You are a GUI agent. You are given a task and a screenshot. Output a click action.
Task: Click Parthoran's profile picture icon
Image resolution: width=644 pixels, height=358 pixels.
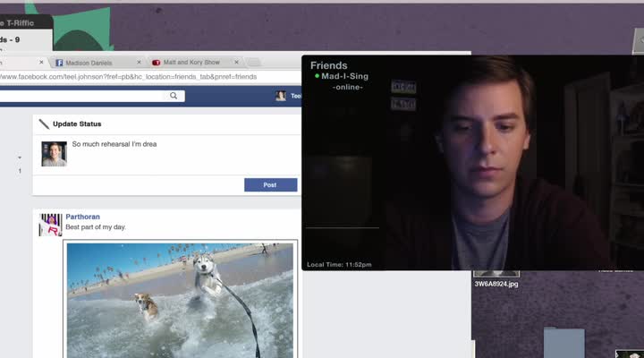[51, 224]
